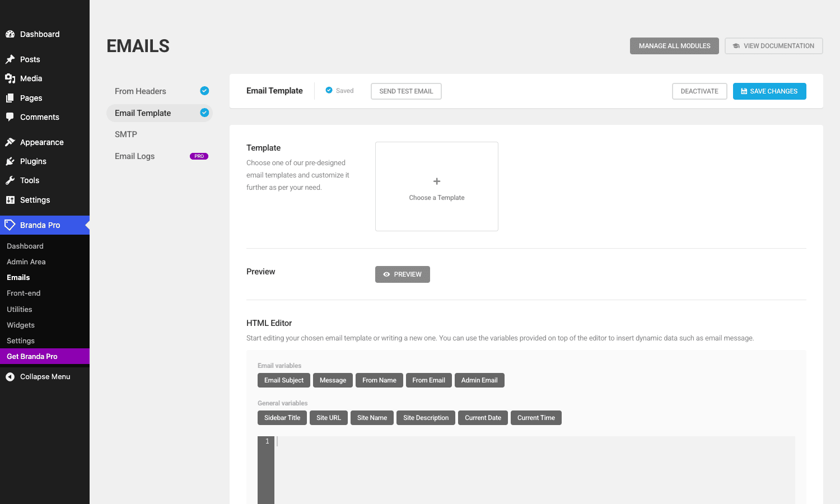Open Appearance in the admin menu
The image size is (840, 504).
[45, 142]
